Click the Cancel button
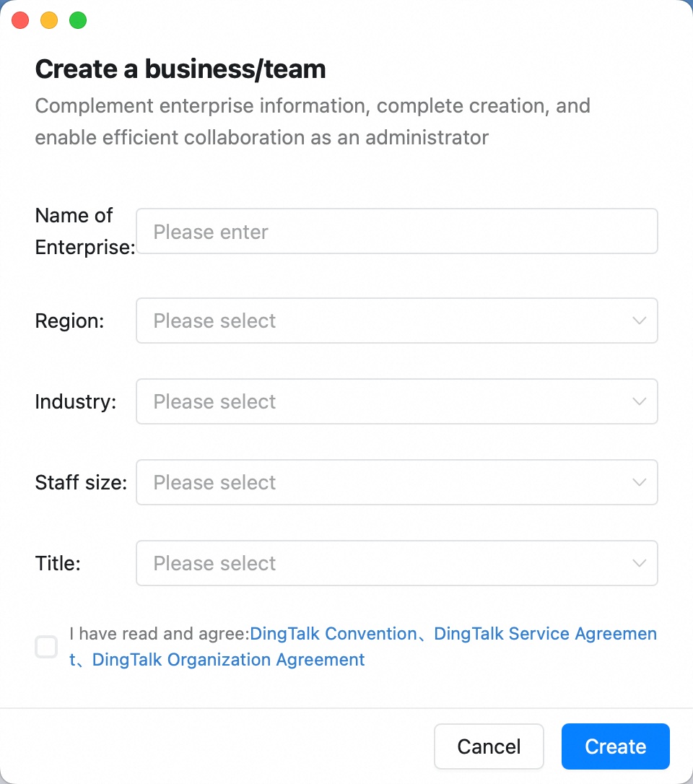 click(x=489, y=746)
